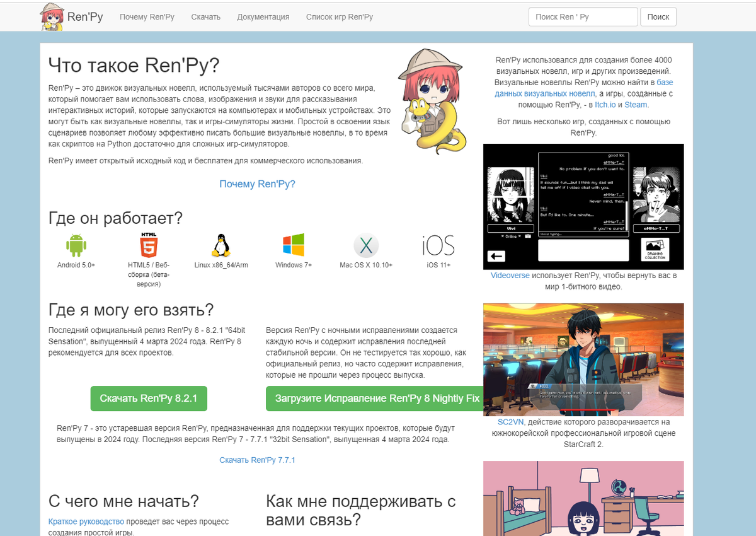The width and height of the screenshot is (756, 536).
Task: Click the Windows 7+ label
Action: [294, 265]
